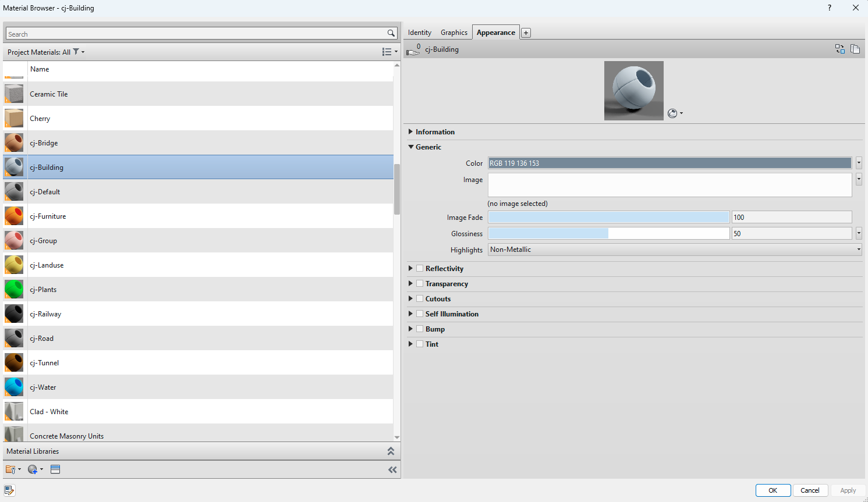
Task: Open the help question mark
Action: 830,8
